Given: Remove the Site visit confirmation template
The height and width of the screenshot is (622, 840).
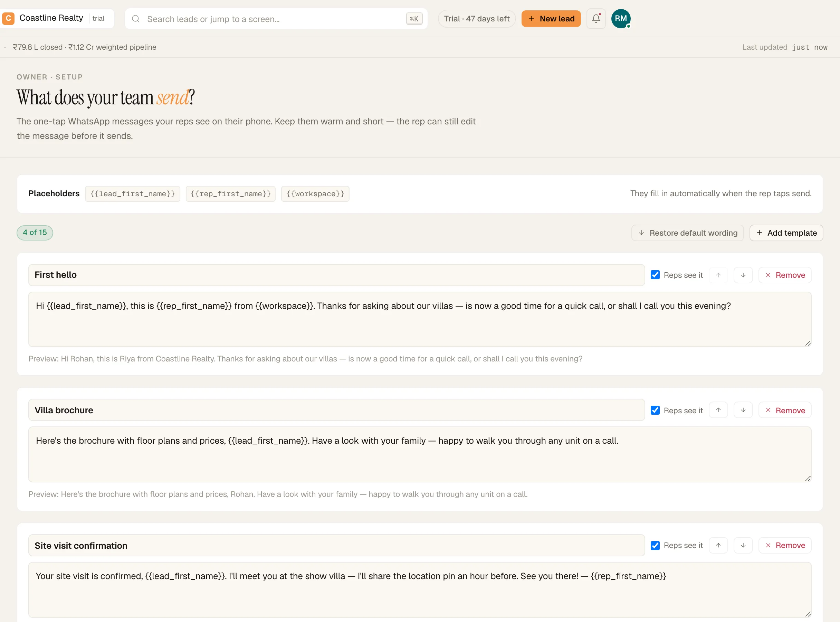Looking at the screenshot, I should (x=785, y=545).
